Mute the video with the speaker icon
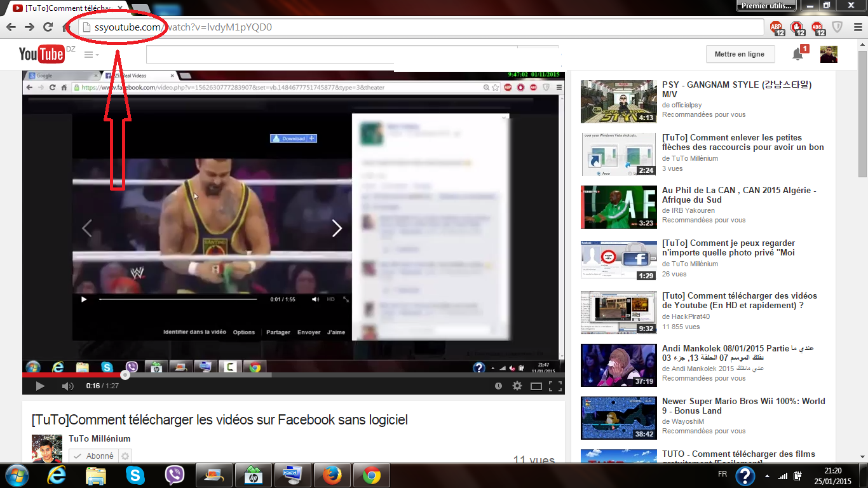The height and width of the screenshot is (488, 868). 67,386
